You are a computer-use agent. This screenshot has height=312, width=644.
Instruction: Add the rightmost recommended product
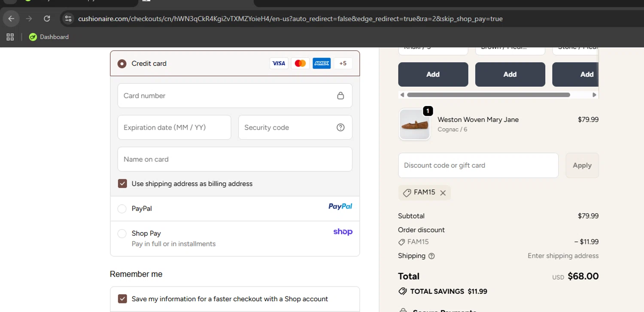[x=575, y=74]
